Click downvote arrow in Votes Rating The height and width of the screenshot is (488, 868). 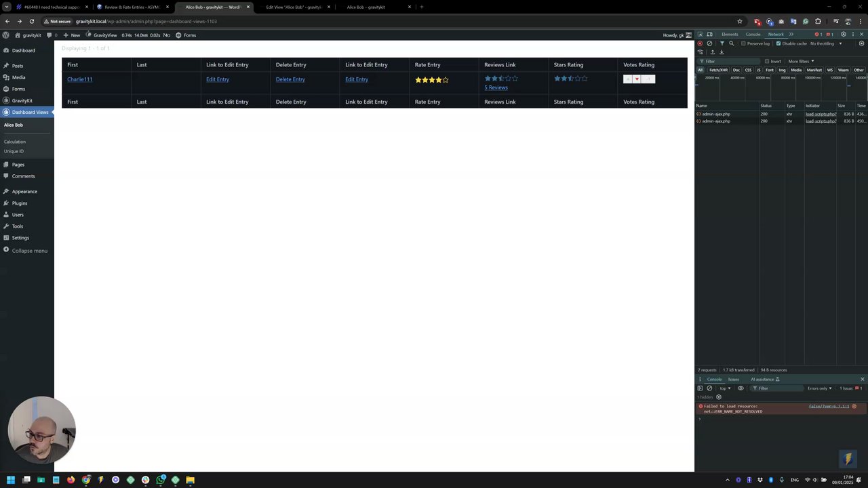pos(637,79)
